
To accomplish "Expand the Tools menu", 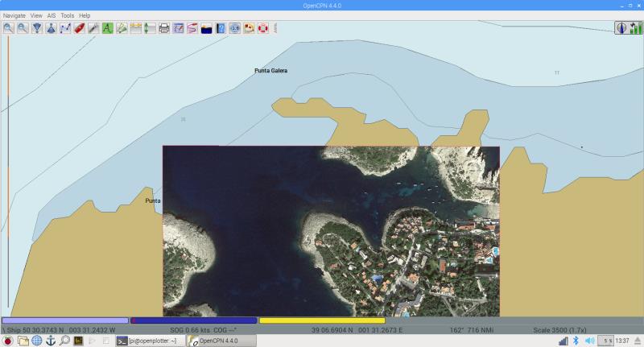I will (x=67, y=15).
